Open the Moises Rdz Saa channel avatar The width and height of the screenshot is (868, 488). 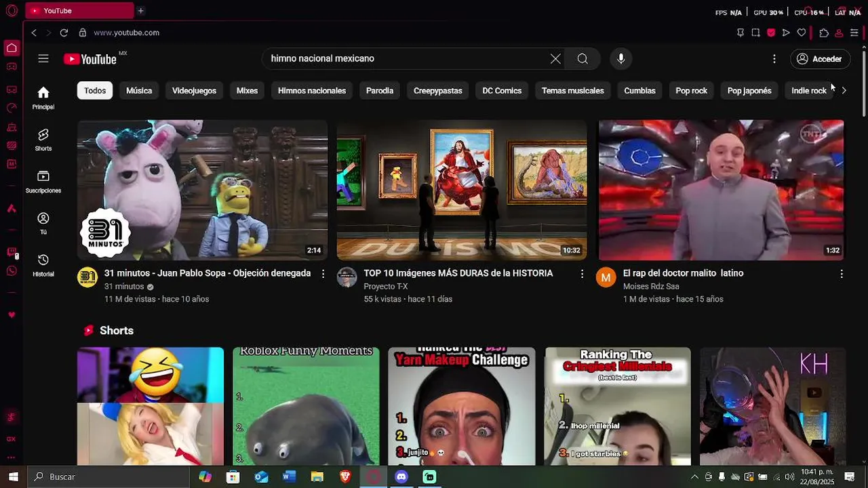(606, 277)
